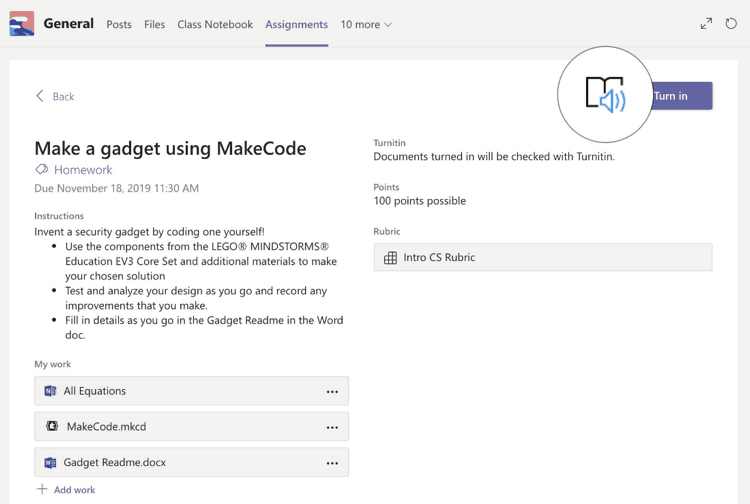
Task: Click the refresh tab icon
Action: [x=731, y=24]
